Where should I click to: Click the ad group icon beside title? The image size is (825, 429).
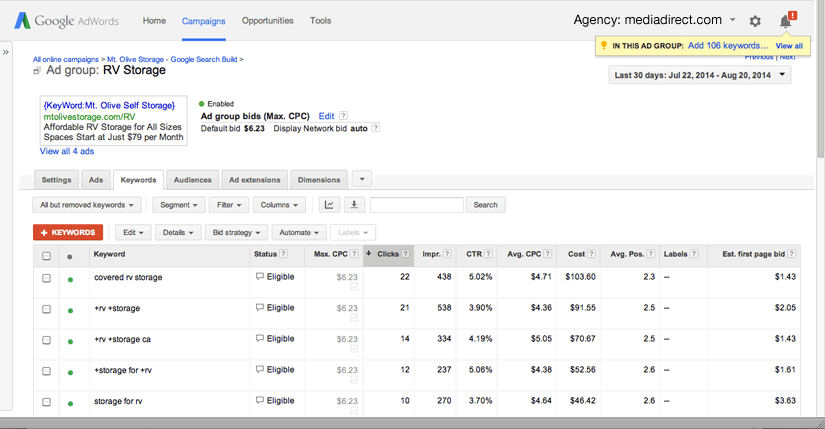(x=37, y=71)
